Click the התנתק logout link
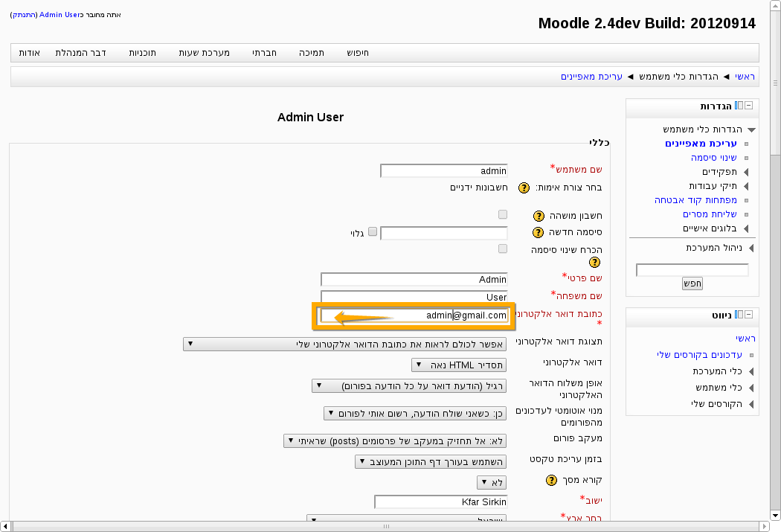781x532 pixels. click(x=25, y=15)
